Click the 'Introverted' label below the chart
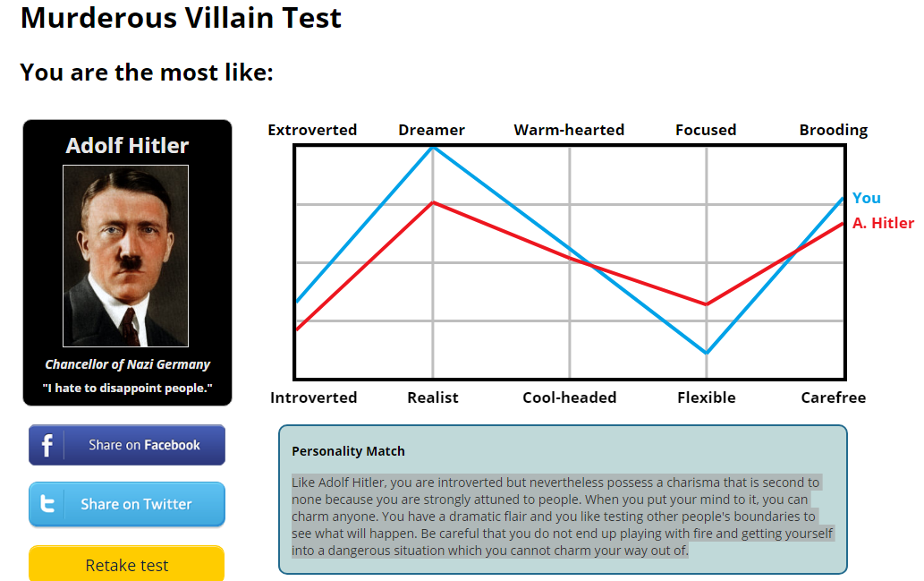The image size is (924, 581). (313, 397)
